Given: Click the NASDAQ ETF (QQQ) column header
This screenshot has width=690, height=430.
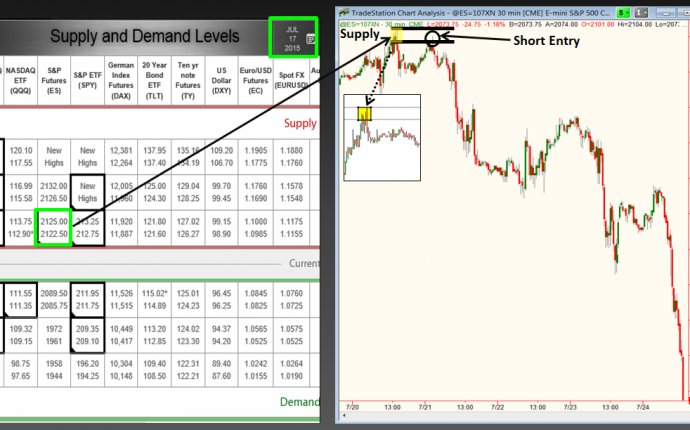Looking at the screenshot, I should [x=21, y=81].
